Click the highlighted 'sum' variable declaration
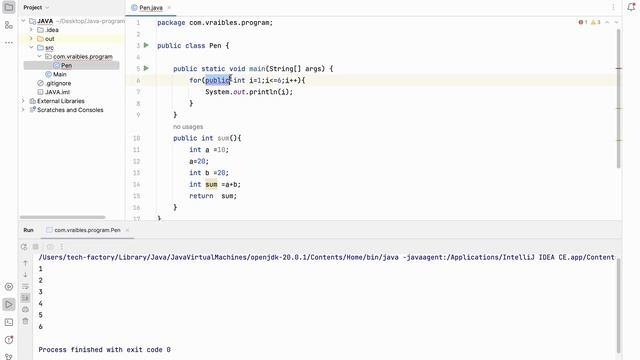 [211, 184]
